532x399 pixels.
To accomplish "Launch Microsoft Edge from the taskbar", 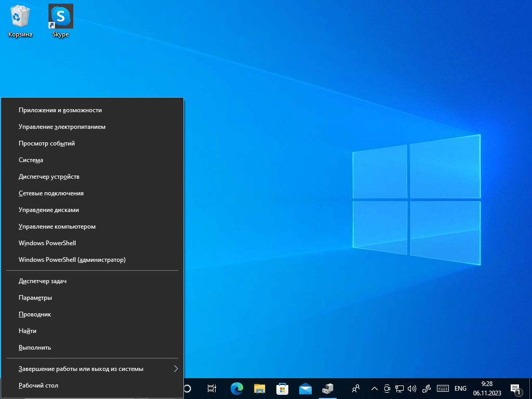I will [x=236, y=389].
